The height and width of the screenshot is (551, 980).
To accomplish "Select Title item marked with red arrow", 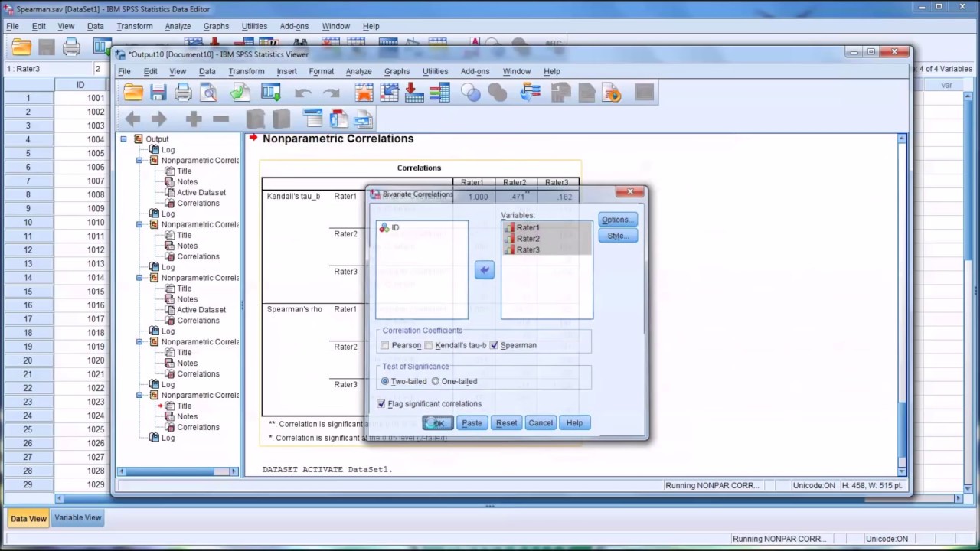I will (x=185, y=406).
